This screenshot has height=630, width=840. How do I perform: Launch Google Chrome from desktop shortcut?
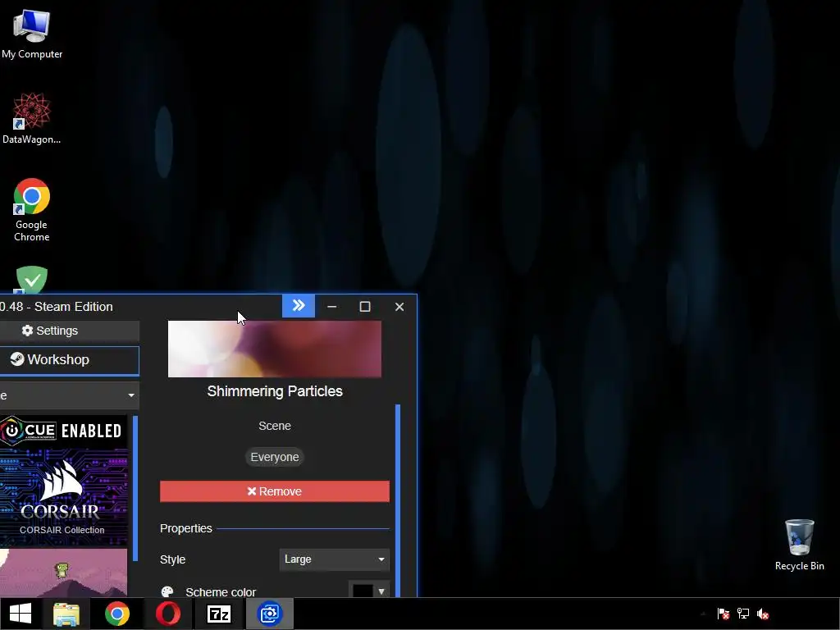pyautogui.click(x=32, y=209)
